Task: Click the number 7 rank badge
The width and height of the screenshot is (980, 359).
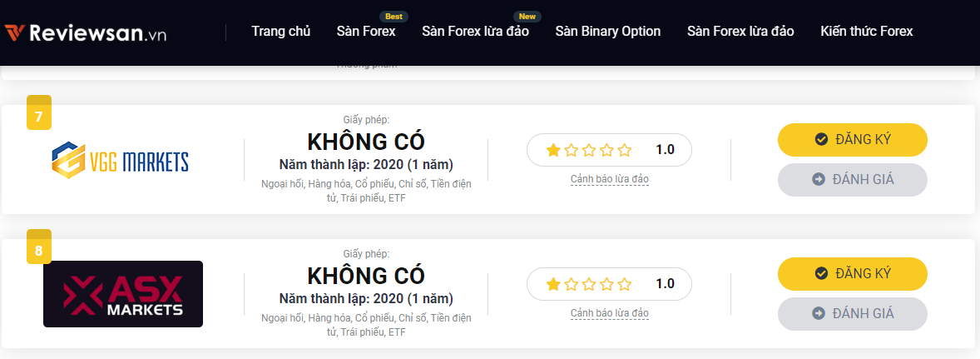Action: point(39,113)
